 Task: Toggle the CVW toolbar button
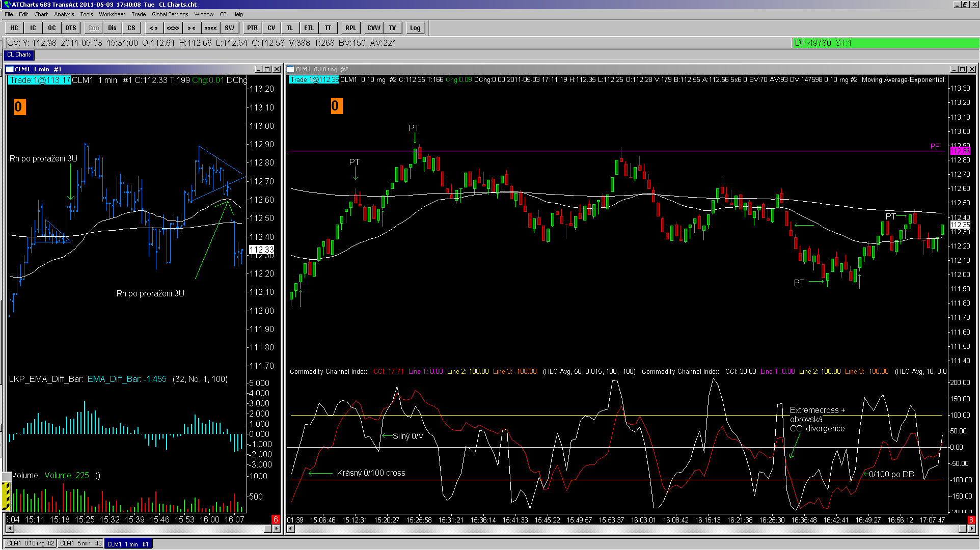tap(374, 28)
